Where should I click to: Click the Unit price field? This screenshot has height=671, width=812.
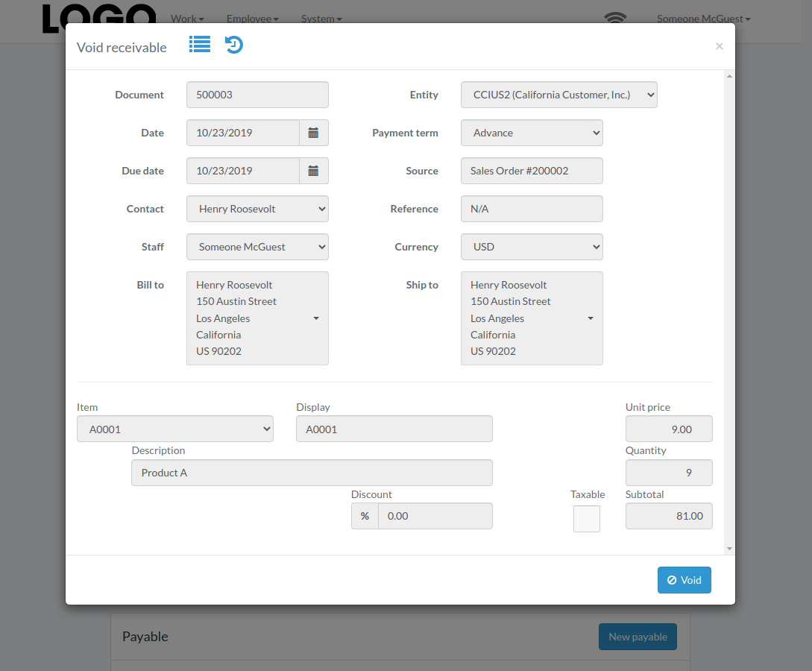click(669, 429)
